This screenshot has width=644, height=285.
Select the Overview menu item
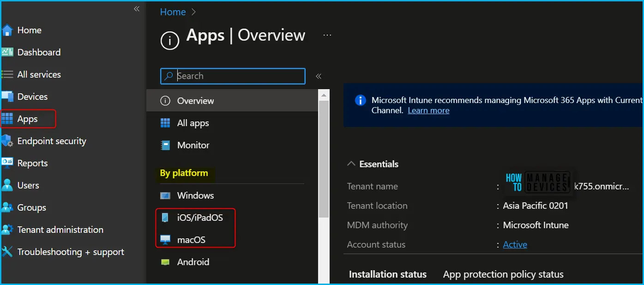click(232, 101)
